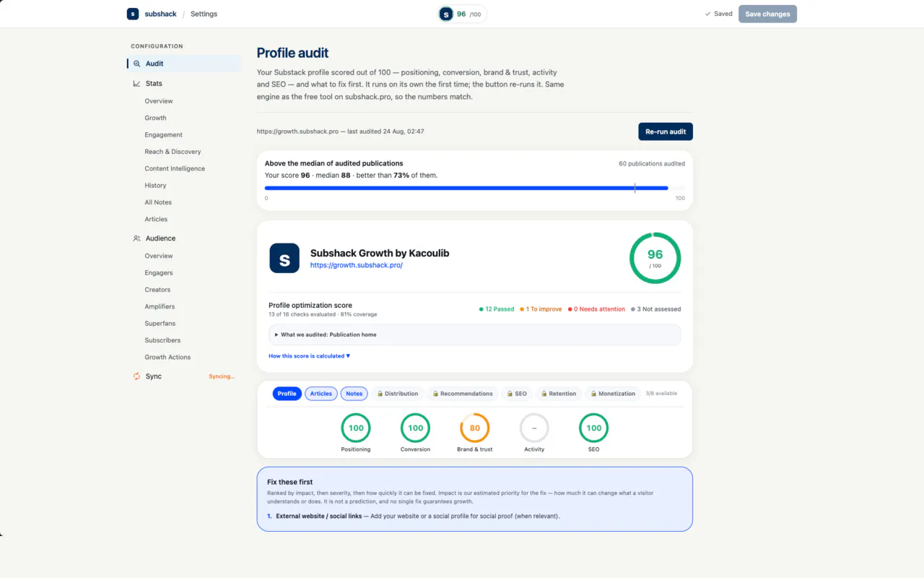Click the "Subshack Growth by Kacoulib" title
924x578 pixels.
380,253
